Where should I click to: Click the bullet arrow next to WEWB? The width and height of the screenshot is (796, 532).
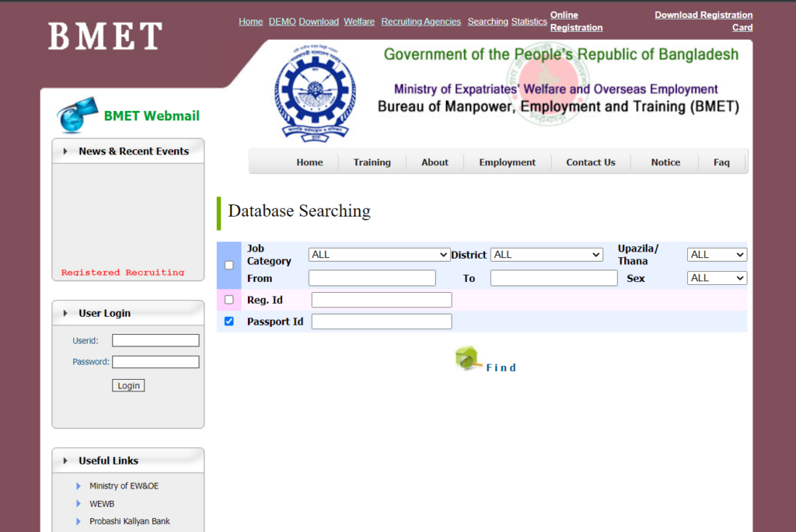(79, 503)
